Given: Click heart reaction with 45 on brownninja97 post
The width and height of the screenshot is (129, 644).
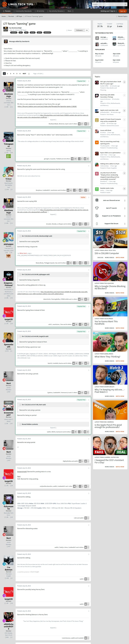Looking at the screenshot, I should click(75, 432).
